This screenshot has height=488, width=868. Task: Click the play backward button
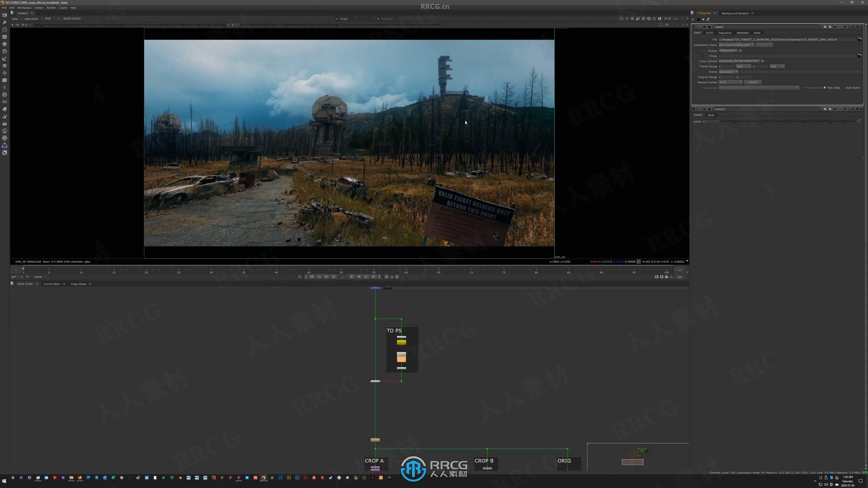(333, 277)
